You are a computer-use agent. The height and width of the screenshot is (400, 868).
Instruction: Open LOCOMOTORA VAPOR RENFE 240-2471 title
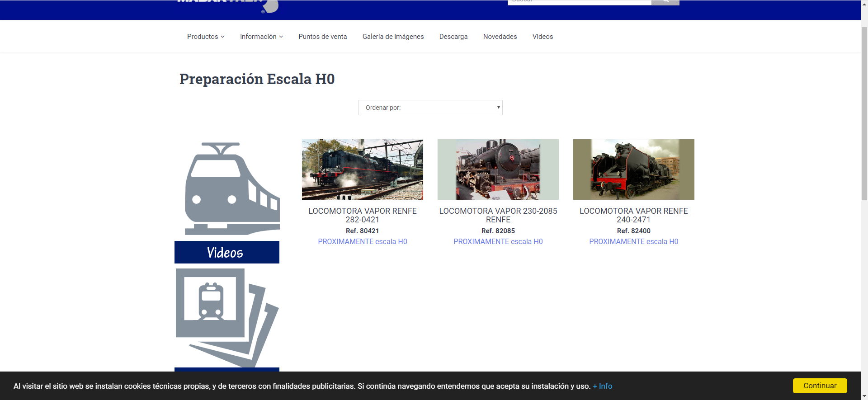[x=634, y=215]
